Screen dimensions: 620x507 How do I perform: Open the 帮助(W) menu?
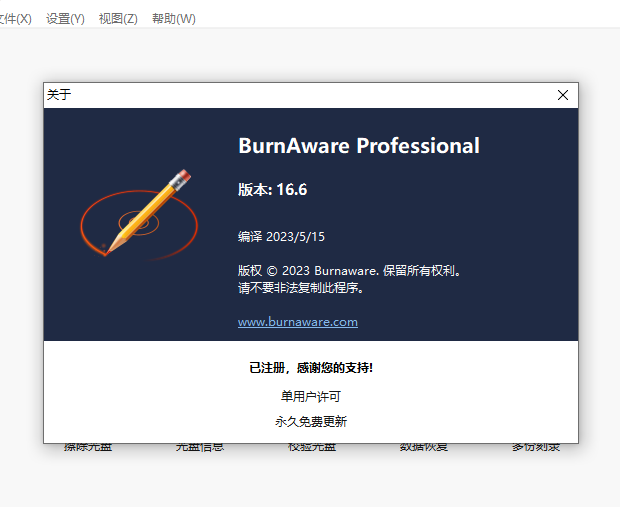(174, 19)
